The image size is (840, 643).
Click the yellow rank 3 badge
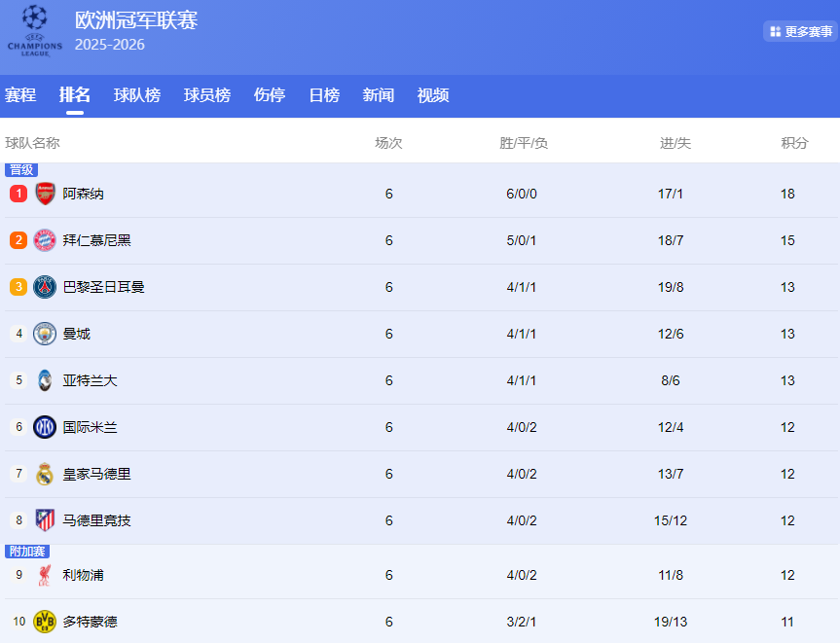click(x=18, y=287)
